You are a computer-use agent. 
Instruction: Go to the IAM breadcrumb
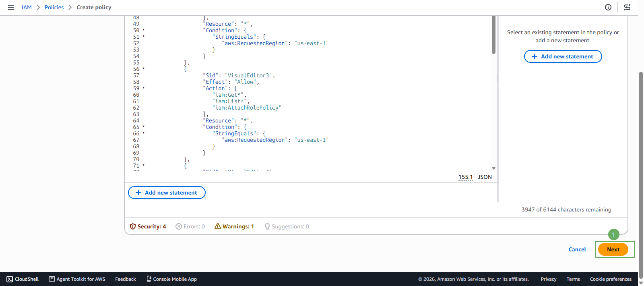(27, 7)
